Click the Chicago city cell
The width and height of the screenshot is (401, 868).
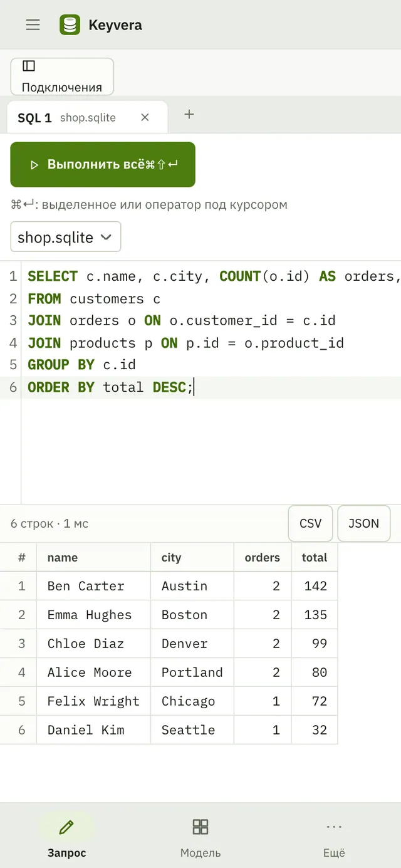pyautogui.click(x=192, y=701)
